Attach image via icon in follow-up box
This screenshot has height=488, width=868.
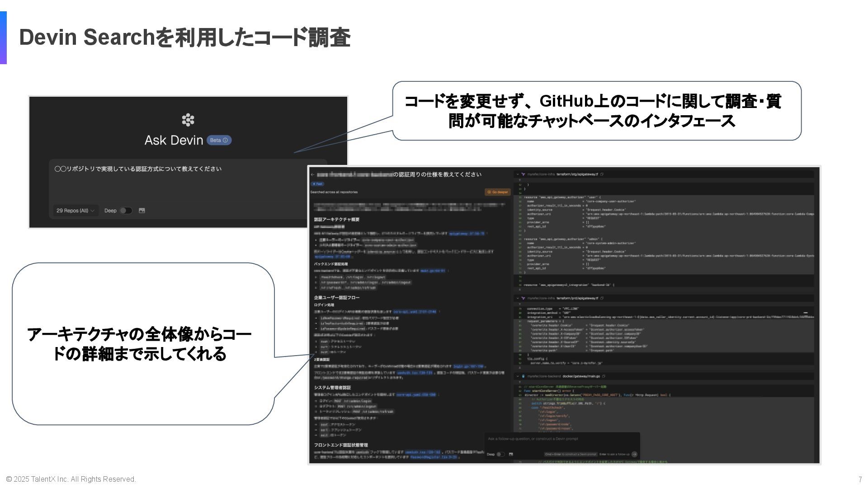[x=511, y=454]
